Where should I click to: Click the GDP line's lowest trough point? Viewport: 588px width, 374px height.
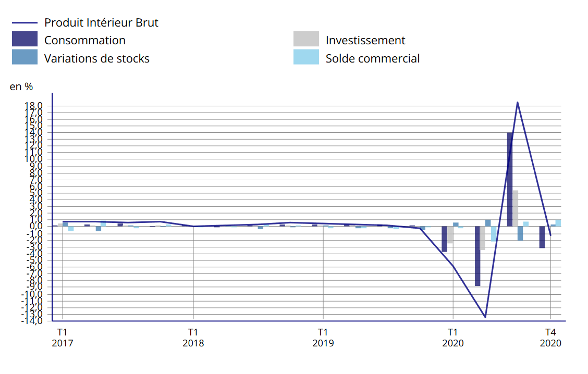485,317
